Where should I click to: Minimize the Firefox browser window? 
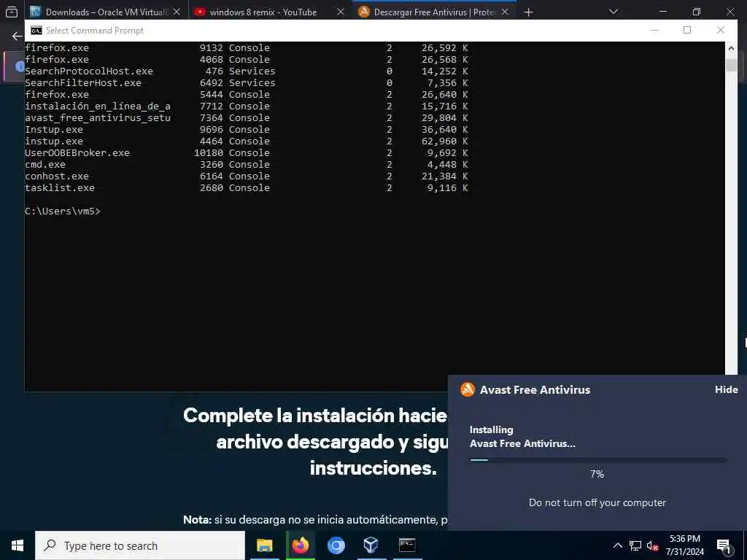click(x=662, y=12)
